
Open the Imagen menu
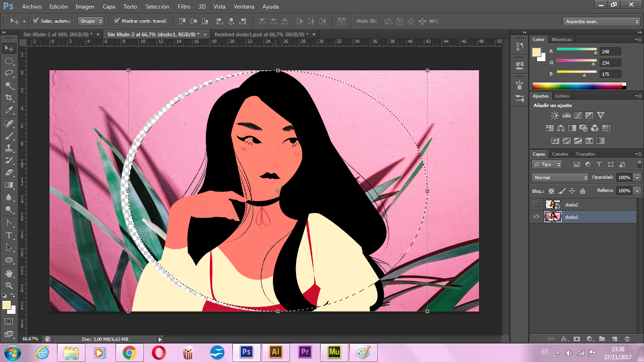(85, 7)
